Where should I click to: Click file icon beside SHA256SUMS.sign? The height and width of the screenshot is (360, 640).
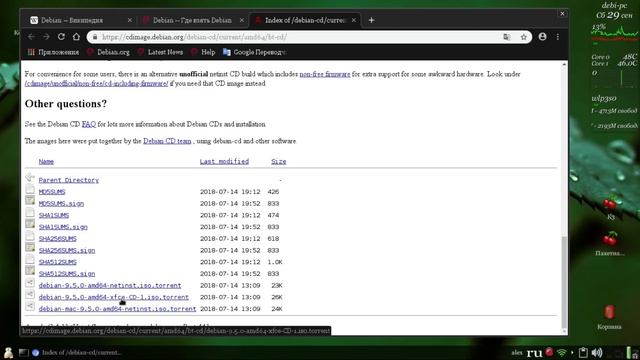pyautogui.click(x=30, y=247)
